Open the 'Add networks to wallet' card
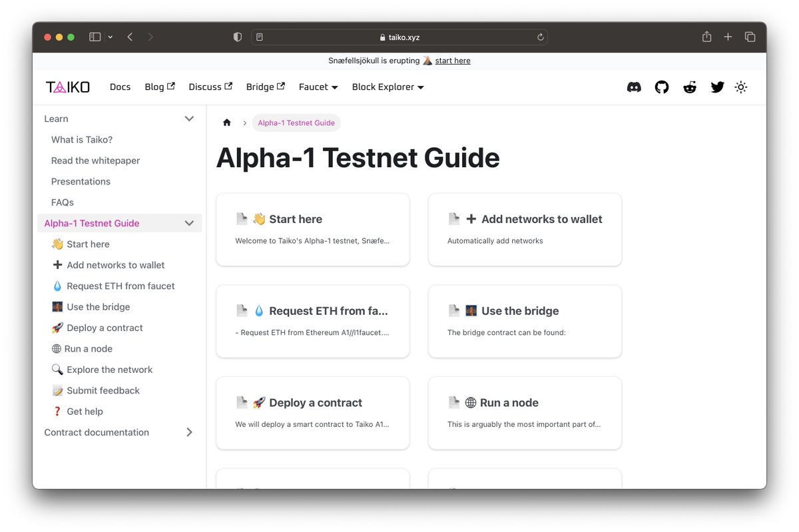The height and width of the screenshot is (532, 799). tap(525, 230)
